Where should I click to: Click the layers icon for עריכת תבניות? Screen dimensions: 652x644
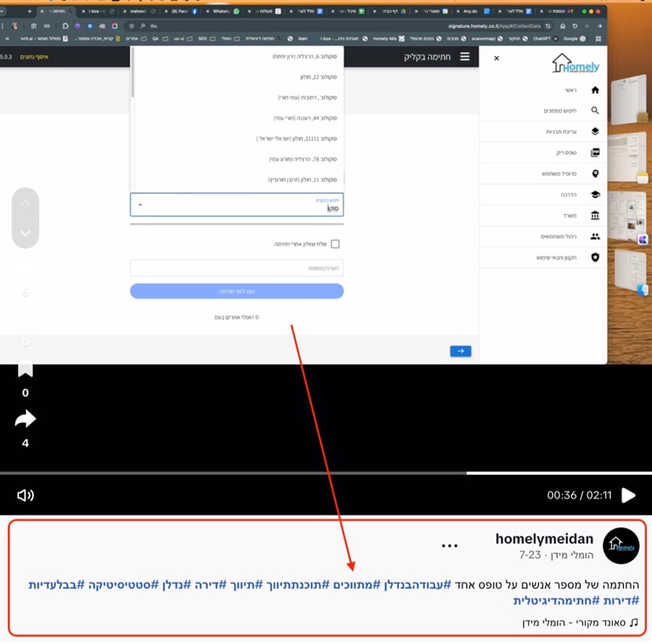point(595,132)
